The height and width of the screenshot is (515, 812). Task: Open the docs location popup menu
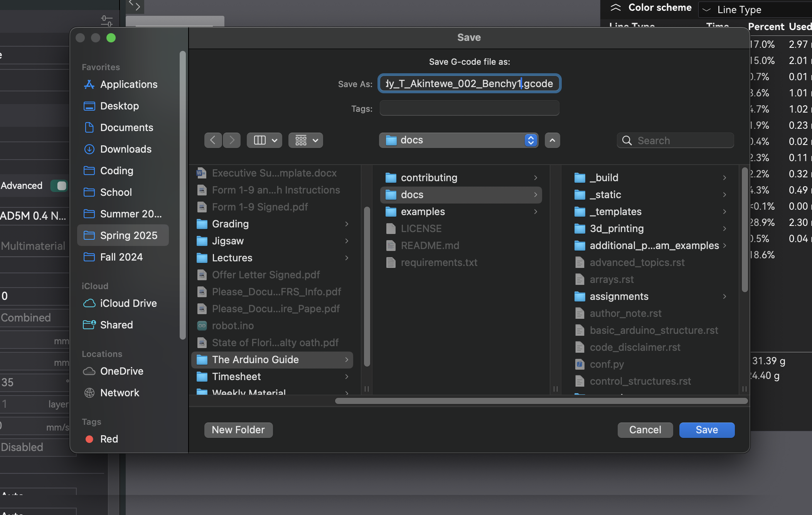coord(459,140)
